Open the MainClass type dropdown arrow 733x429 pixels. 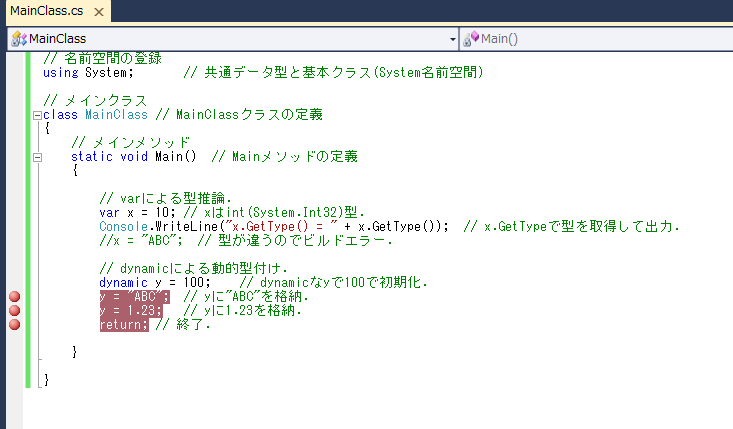[x=453, y=39]
